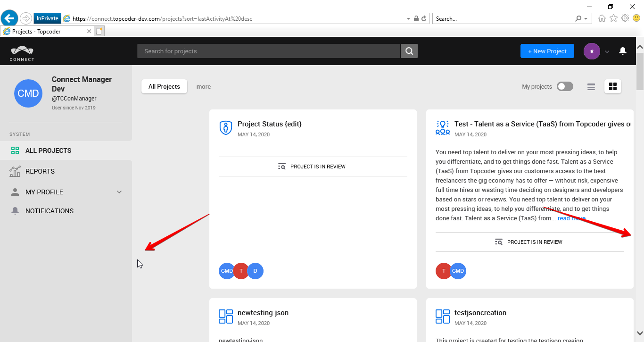Click the All Projects grid icon in sidebar
Screen dimensions: 644x342
click(x=15, y=150)
